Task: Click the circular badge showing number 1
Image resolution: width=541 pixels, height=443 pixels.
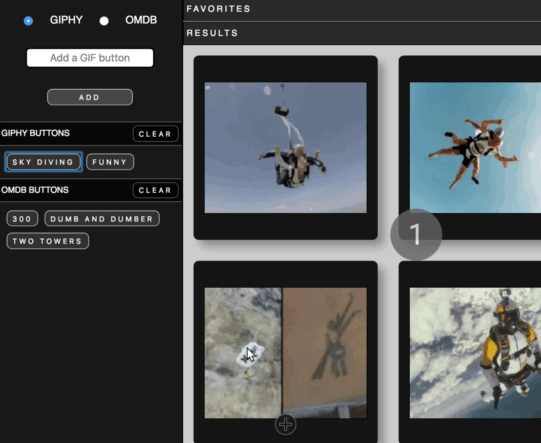Action: pos(416,235)
